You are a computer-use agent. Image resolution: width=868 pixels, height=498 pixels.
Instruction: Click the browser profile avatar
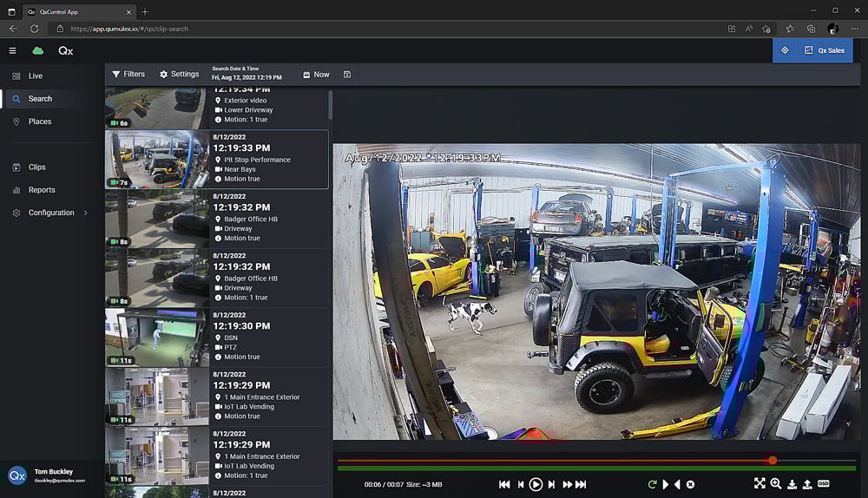pos(832,29)
